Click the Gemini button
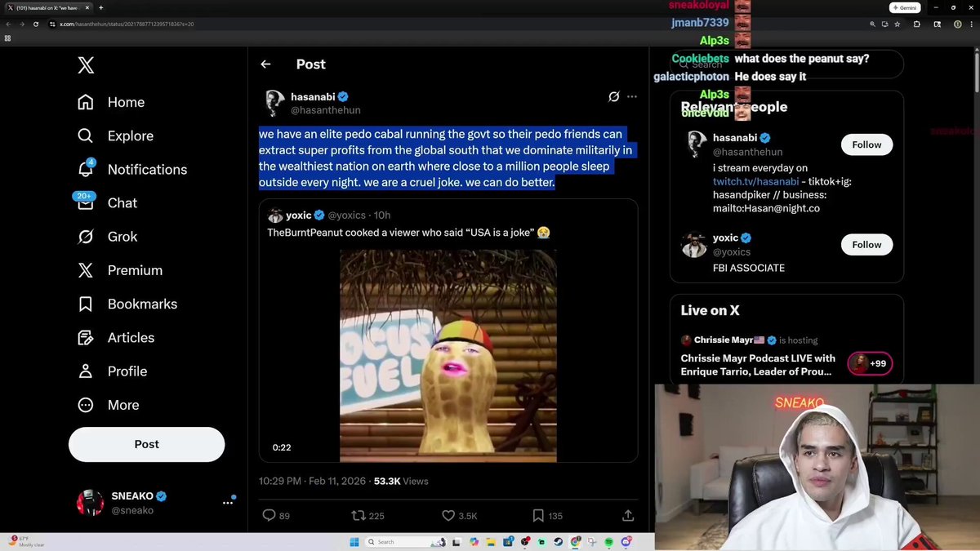980x551 pixels. coord(906,7)
